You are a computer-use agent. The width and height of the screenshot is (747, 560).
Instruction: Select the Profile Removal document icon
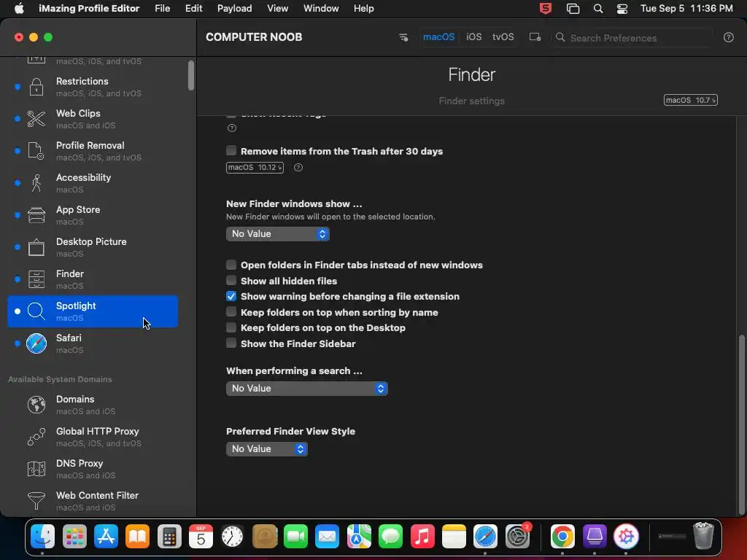tap(36, 151)
